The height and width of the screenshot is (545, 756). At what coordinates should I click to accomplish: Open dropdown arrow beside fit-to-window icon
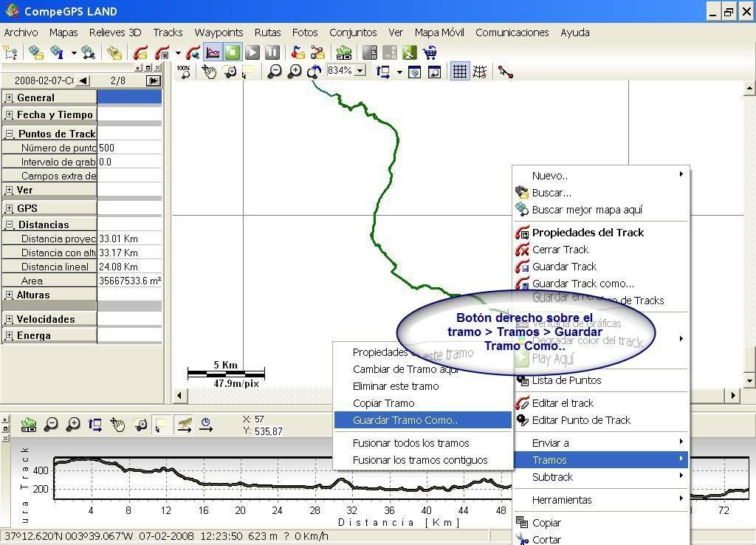click(x=399, y=72)
